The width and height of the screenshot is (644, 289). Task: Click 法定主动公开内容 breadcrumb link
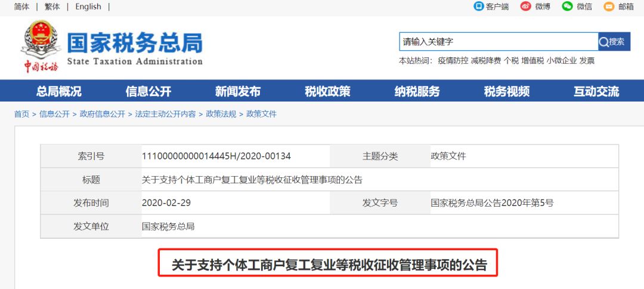[166, 114]
